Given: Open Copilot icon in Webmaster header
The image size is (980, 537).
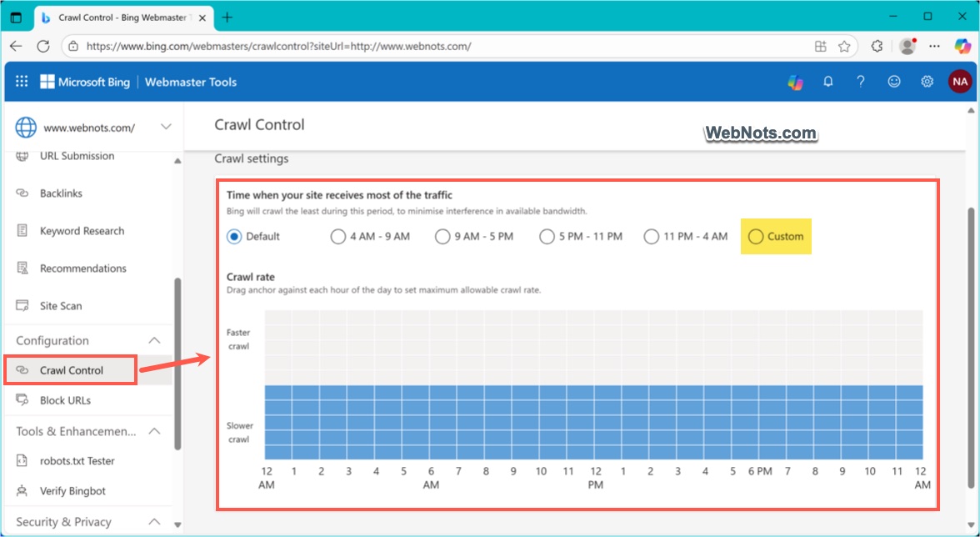Looking at the screenshot, I should 795,82.
